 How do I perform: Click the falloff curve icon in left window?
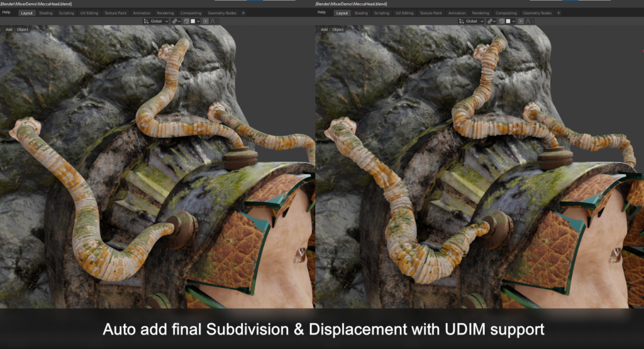pyautogui.click(x=213, y=21)
